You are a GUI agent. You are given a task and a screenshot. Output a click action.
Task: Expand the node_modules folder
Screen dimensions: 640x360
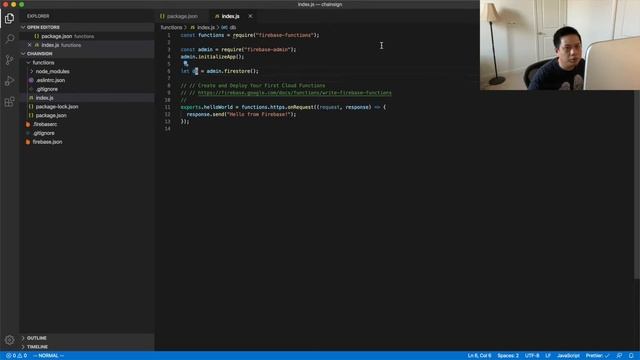87,71
